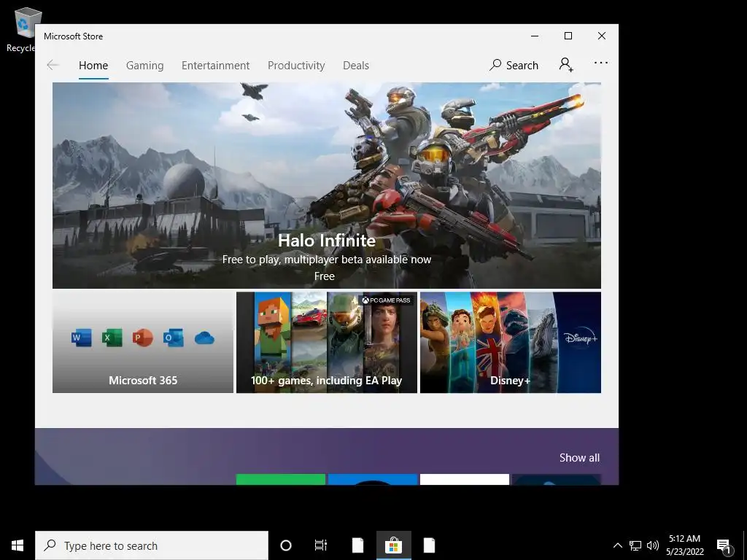The image size is (747, 560).
Task: Open the clock showing 5:12 AM
Action: pos(684,545)
